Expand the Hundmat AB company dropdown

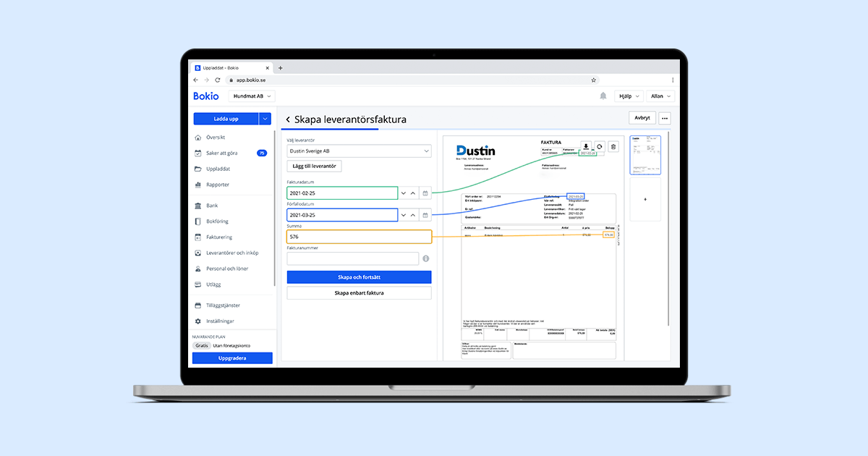click(252, 96)
